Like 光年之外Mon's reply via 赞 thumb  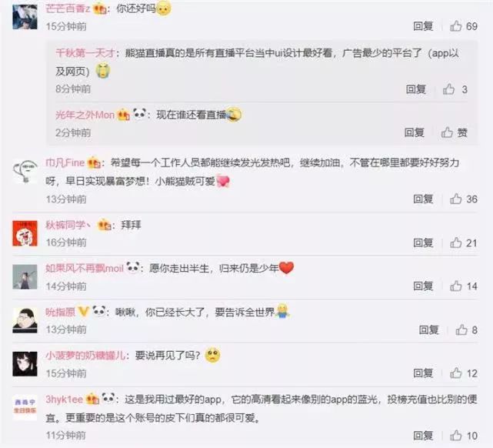click(447, 132)
